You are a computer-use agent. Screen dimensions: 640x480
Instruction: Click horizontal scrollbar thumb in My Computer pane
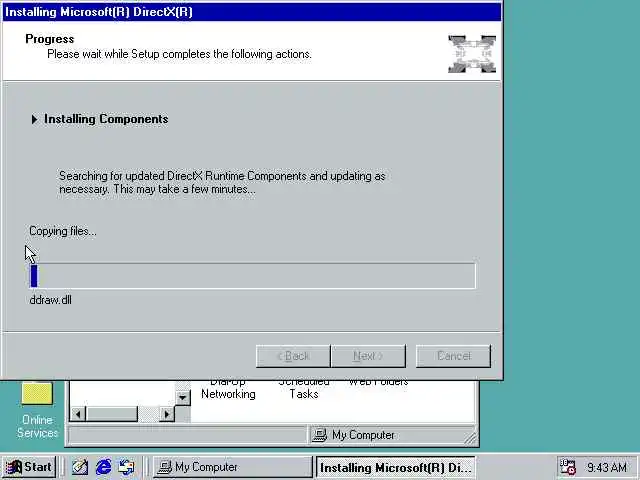(x=111, y=414)
